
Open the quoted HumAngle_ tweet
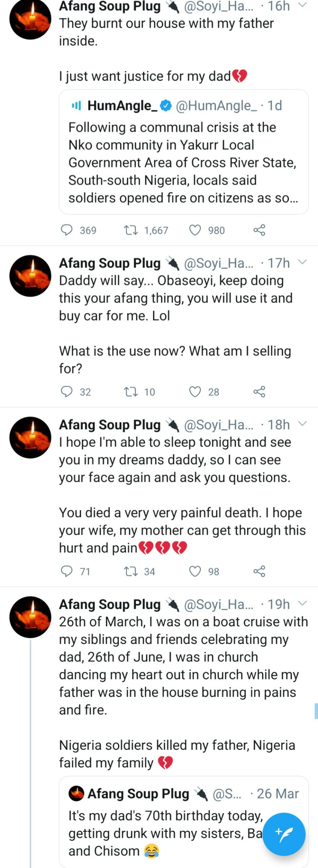[x=184, y=152]
